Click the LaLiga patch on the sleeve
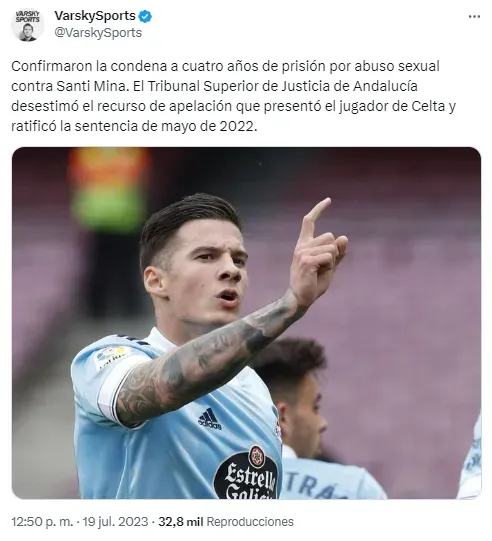The height and width of the screenshot is (541, 492). (110, 356)
